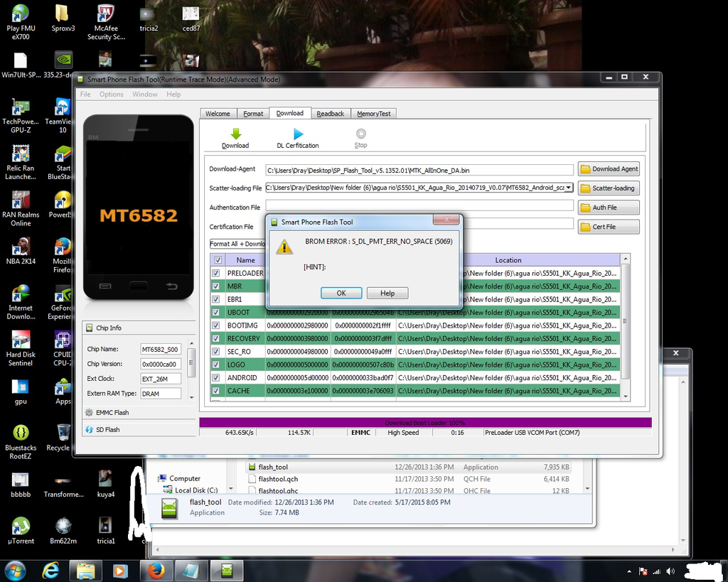The image size is (728, 582).
Task: Launch Firefox from the taskbar
Action: coord(156,570)
